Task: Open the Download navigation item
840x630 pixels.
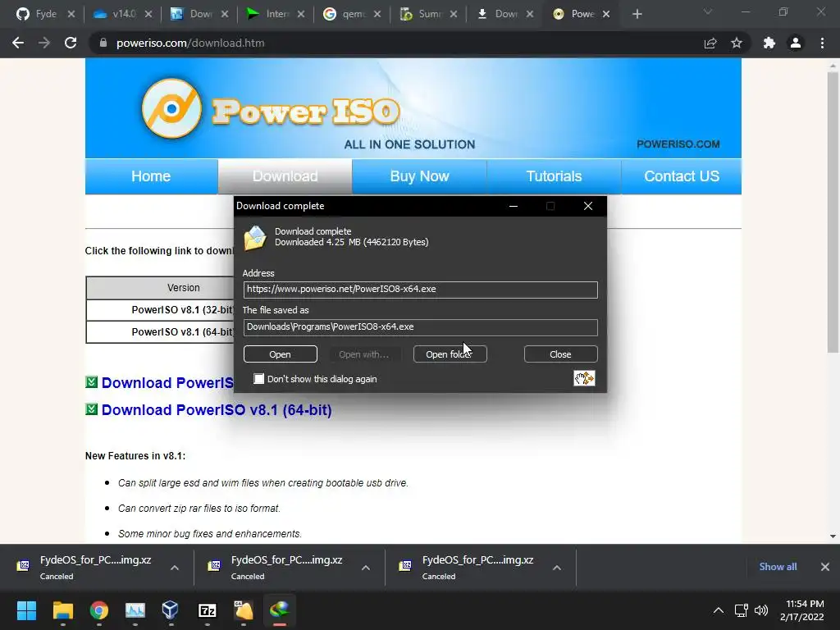Action: click(x=285, y=176)
